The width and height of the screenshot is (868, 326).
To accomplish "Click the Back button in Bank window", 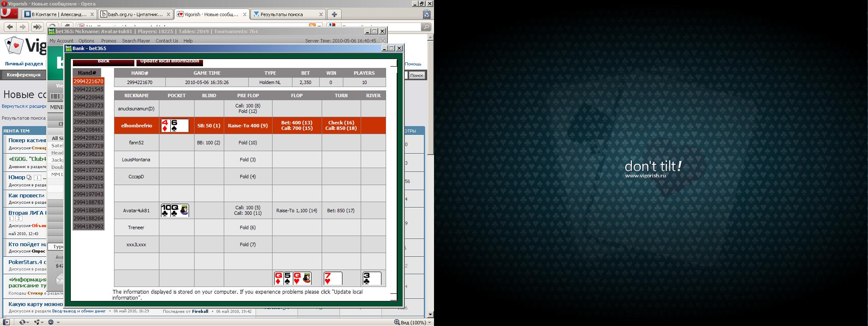I will [x=103, y=62].
